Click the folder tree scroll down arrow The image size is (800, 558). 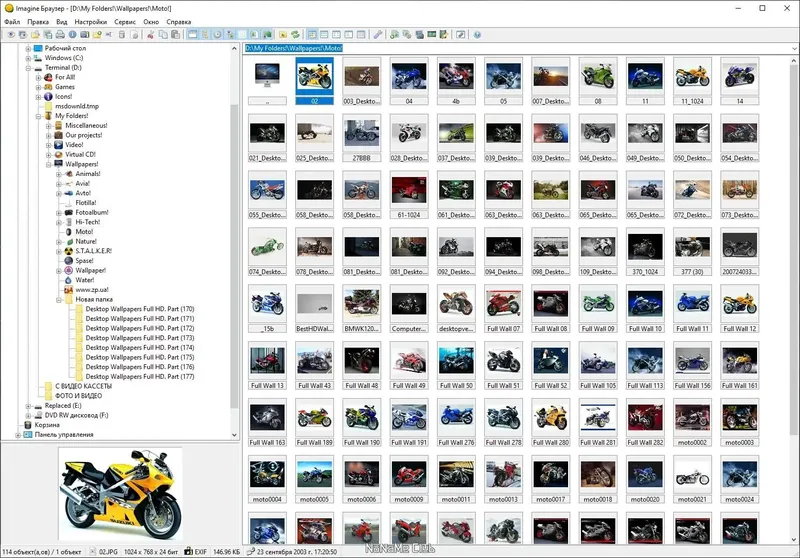pos(235,435)
